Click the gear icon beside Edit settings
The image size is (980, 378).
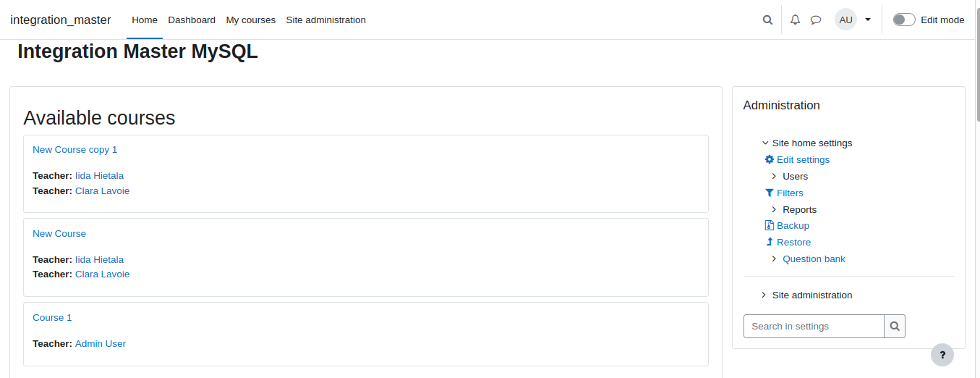click(770, 159)
